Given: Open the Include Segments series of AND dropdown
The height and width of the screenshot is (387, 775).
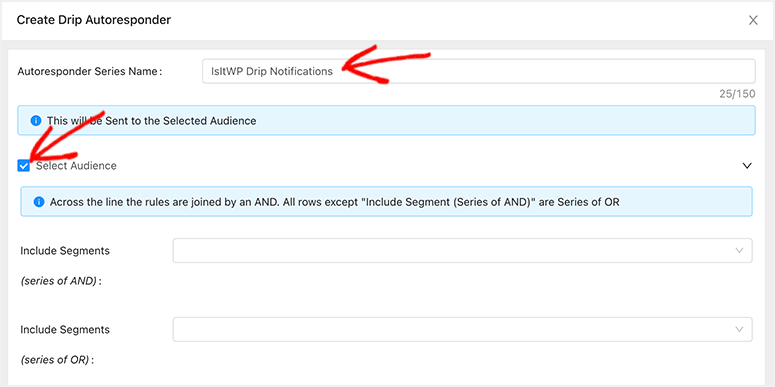Looking at the screenshot, I should click(462, 251).
